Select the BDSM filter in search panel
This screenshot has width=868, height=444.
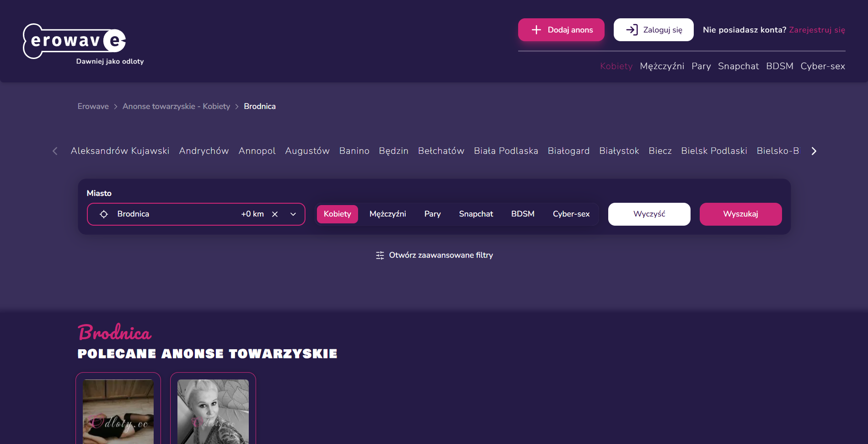point(523,214)
